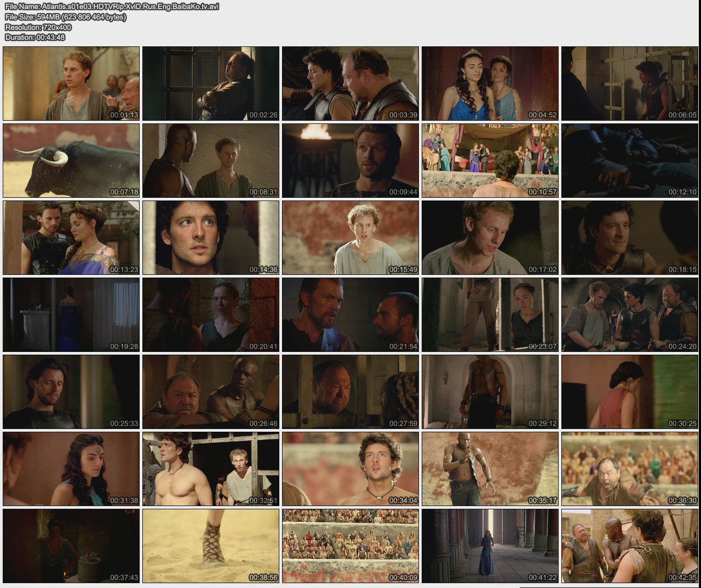The width and height of the screenshot is (701, 588).
Task: Click the final thumbnail at 00:42:35
Action: 629,546
